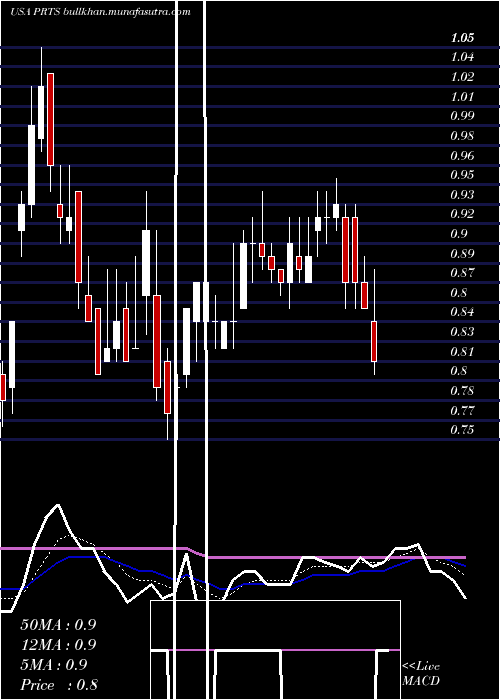Viewport: 500px width, 700px height.
Task: Select the 0.75 price level value
Action: click(462, 430)
